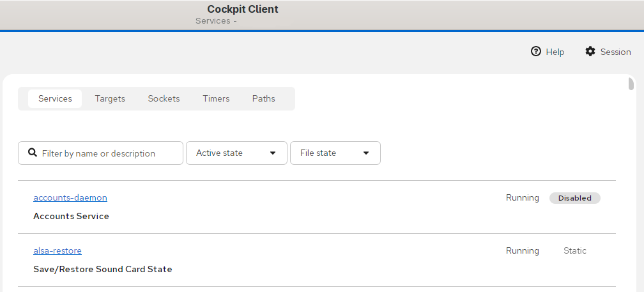This screenshot has width=644, height=292.
Task: Switch to the Targets tab
Action: point(110,98)
